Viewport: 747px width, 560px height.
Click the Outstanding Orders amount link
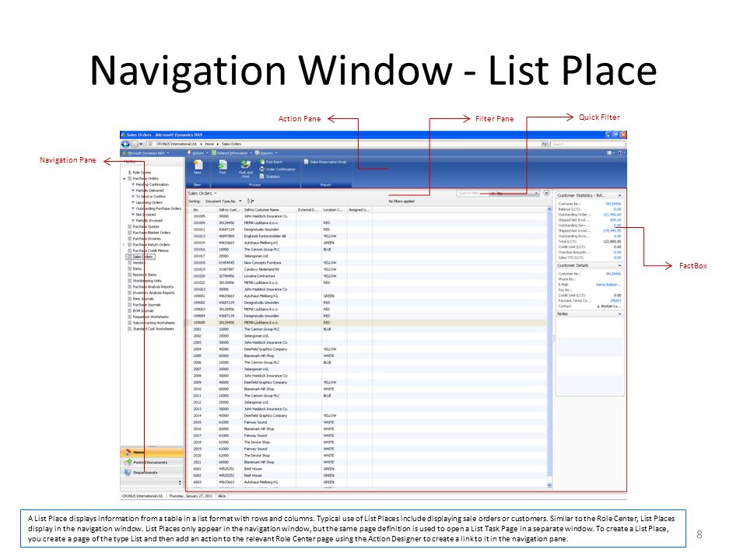coord(612,215)
